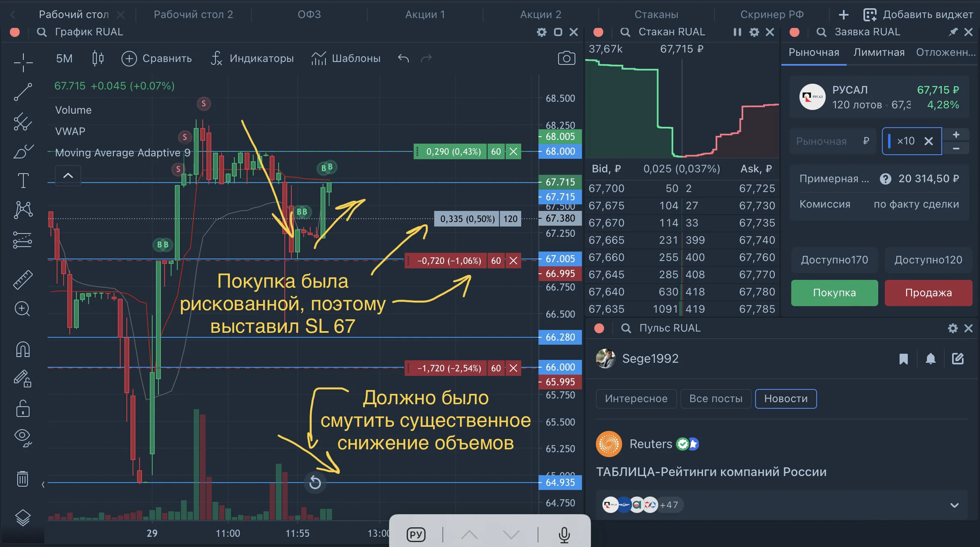Switch to the Скринер РФ workspace tab
This screenshot has height=547, width=980.
(772, 15)
